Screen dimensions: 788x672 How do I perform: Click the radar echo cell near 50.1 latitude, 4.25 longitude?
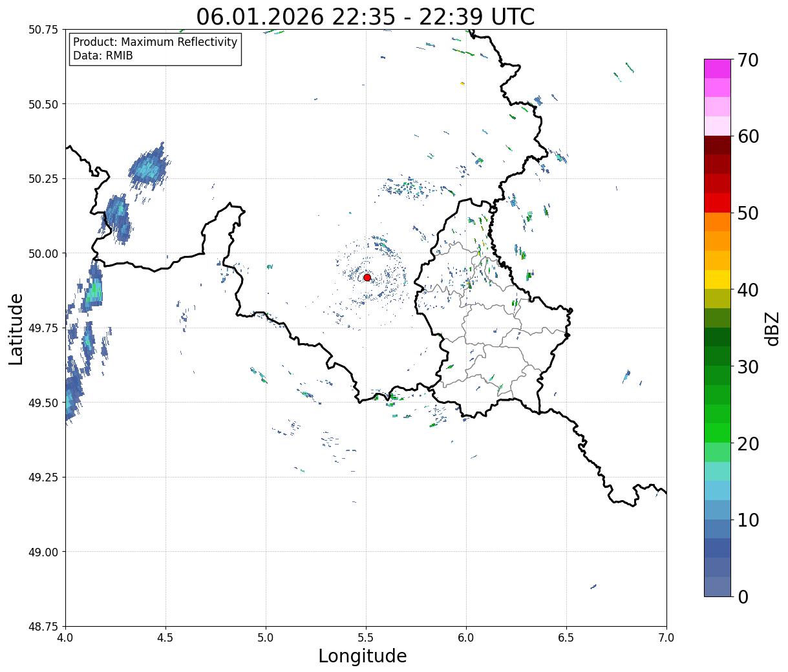118,218
